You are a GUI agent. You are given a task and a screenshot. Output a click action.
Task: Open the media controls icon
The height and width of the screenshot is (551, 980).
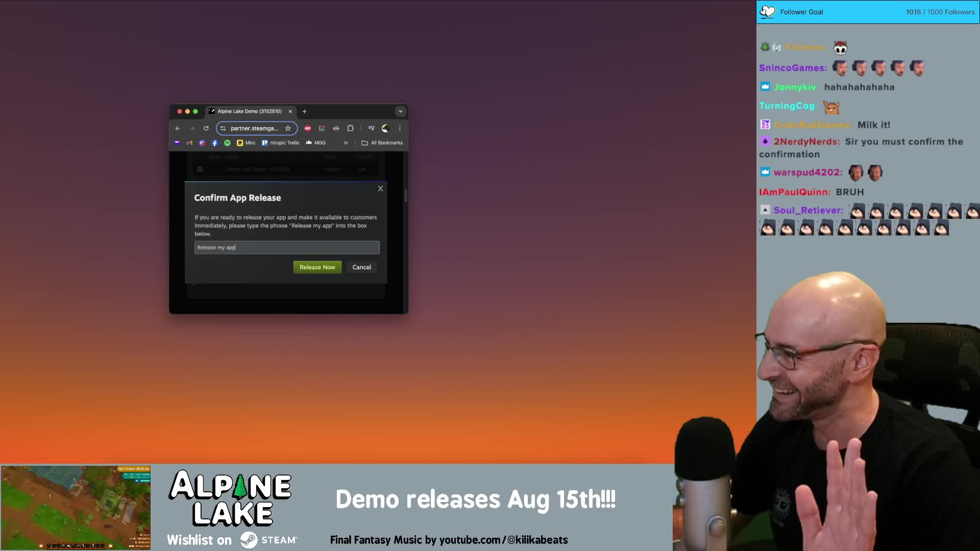click(x=372, y=129)
